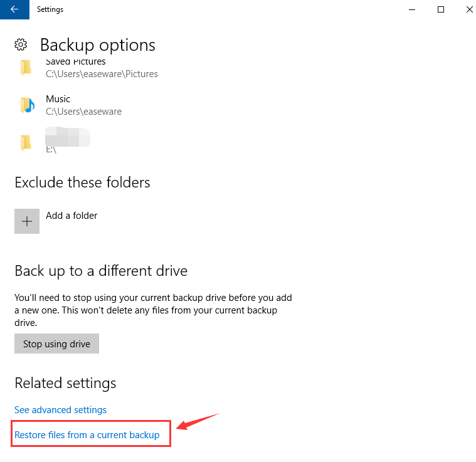Select the Music folder name text
The image size is (476, 462).
[x=58, y=99]
